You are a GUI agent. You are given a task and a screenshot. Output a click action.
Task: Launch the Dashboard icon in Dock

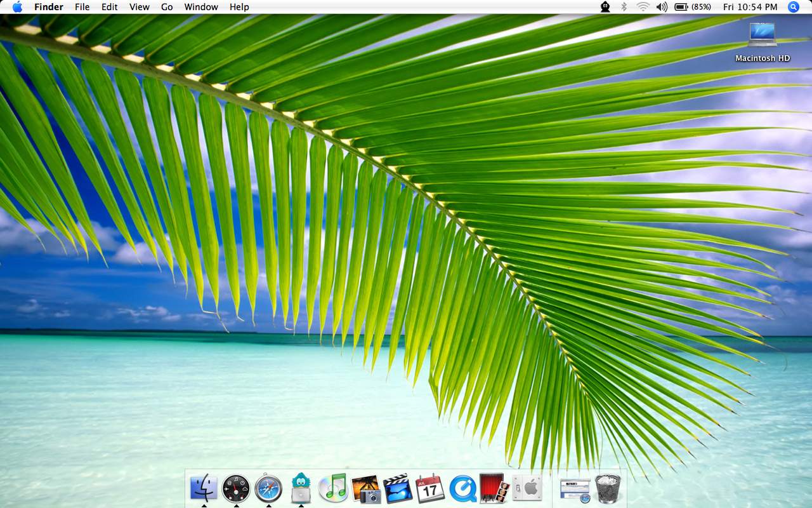[x=236, y=488]
